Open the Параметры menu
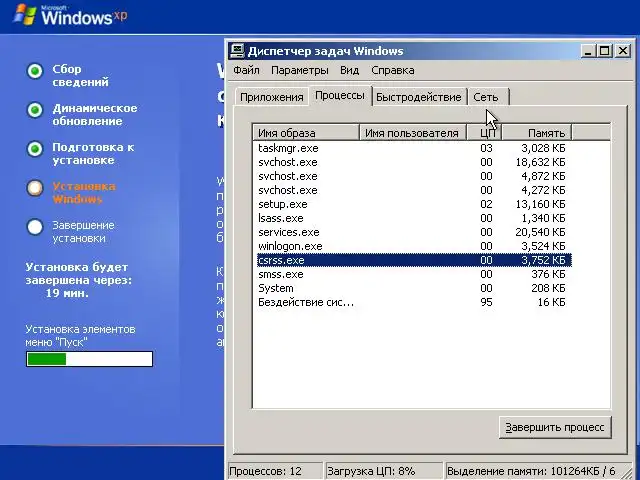This screenshot has width=640, height=480. [300, 70]
